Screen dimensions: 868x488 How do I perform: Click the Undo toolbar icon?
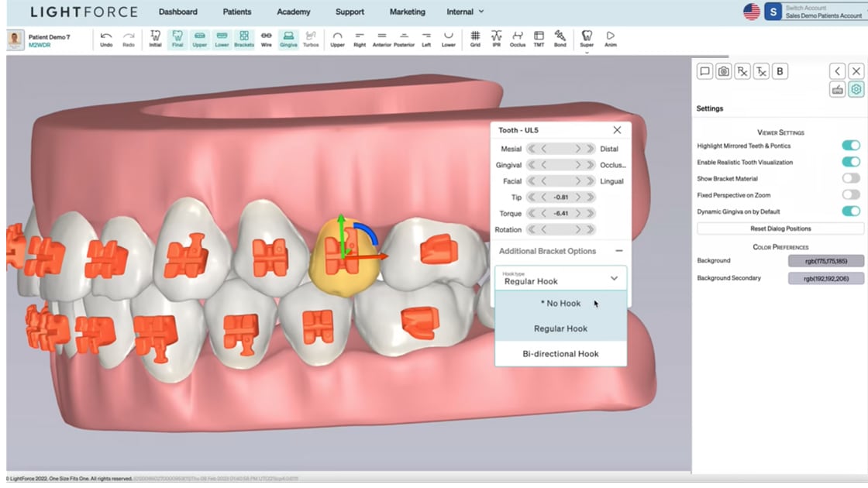click(x=106, y=39)
